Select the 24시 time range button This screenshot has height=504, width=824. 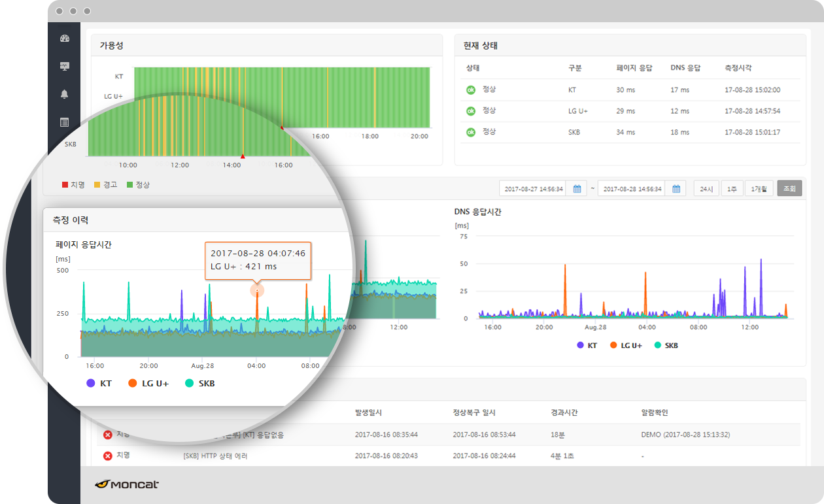click(706, 189)
